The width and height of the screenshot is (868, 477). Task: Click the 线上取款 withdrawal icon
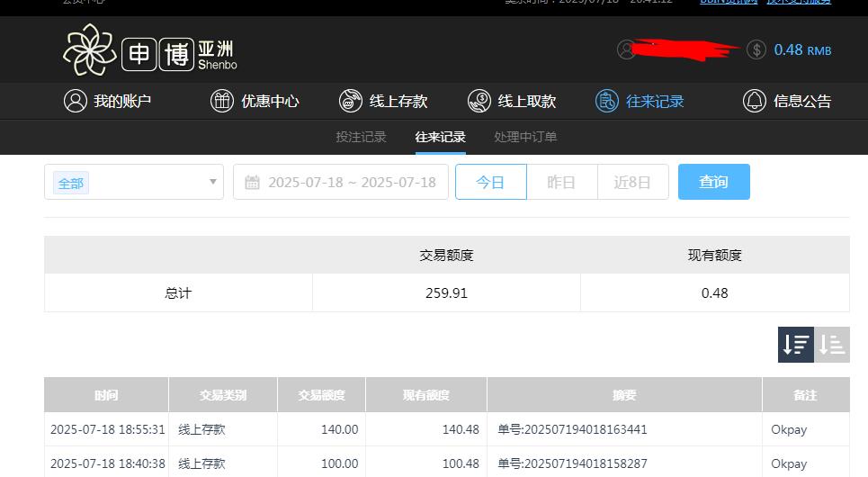coord(479,102)
